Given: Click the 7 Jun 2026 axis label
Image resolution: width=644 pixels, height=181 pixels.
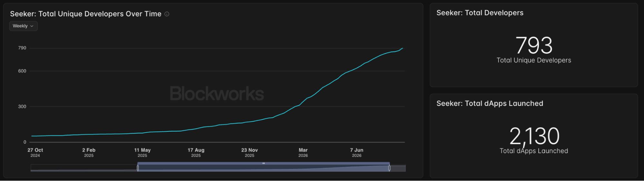Looking at the screenshot, I should click(x=357, y=153).
